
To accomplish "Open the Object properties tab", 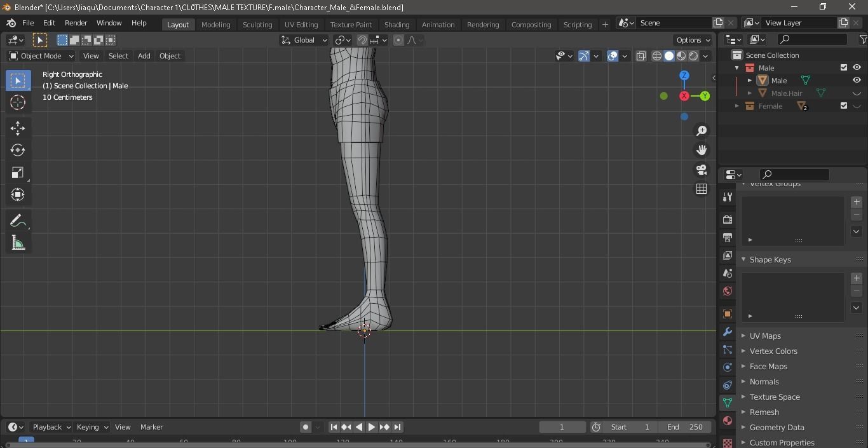I will coord(728,314).
